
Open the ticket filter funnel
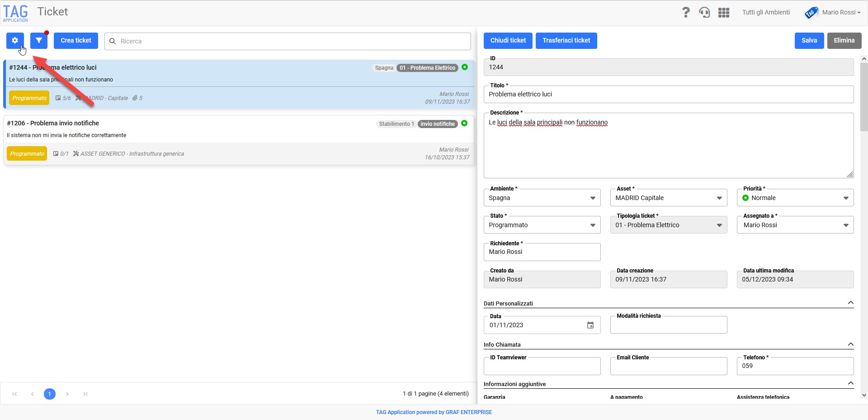coord(39,40)
